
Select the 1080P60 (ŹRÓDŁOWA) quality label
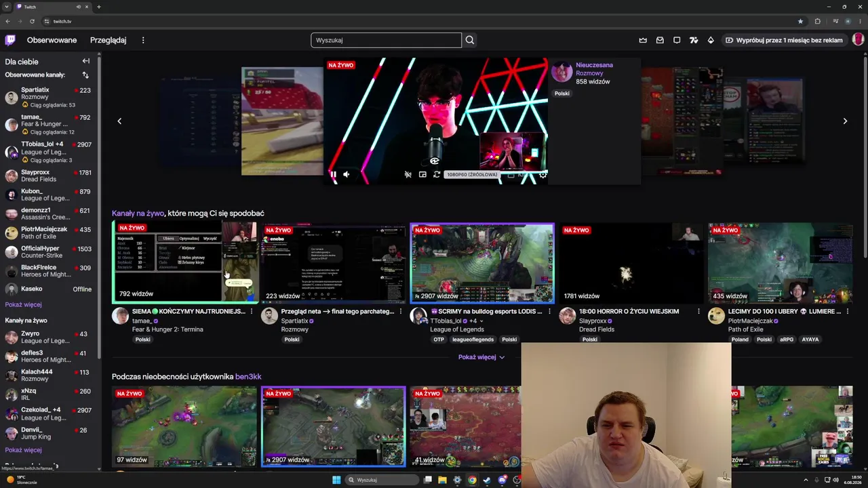[x=472, y=175]
